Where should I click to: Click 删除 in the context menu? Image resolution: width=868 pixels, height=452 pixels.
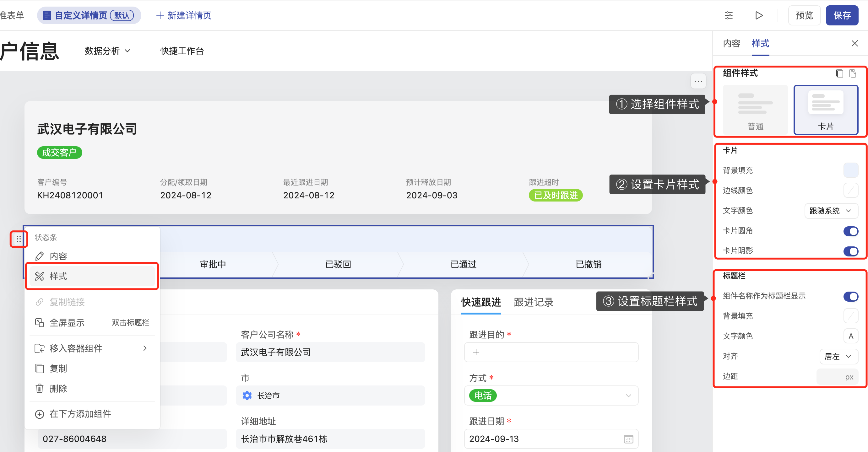pos(92,389)
